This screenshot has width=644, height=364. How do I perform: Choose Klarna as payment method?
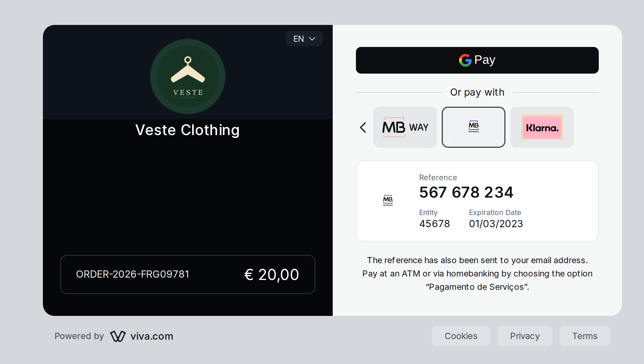click(542, 127)
